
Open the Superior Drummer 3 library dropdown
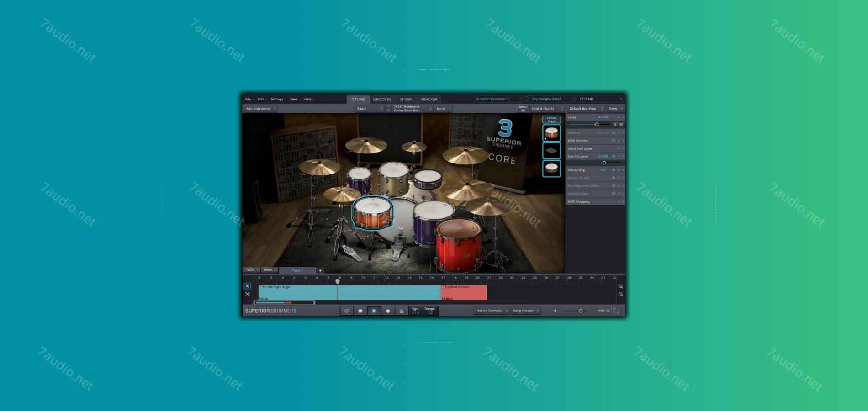[498, 99]
